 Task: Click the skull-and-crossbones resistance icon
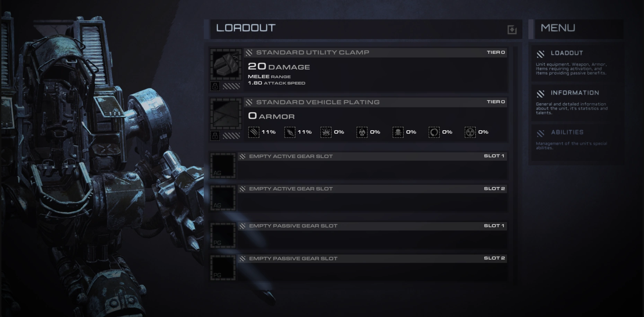[398, 132]
